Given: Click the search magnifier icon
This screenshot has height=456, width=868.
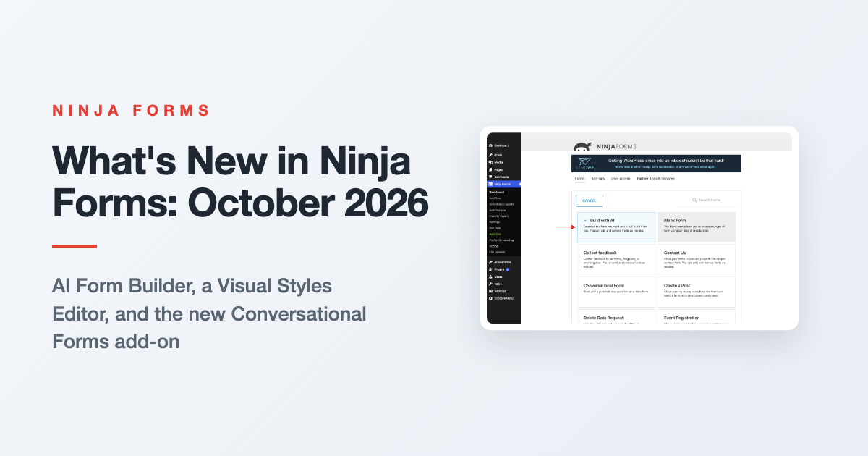Looking at the screenshot, I should tap(694, 200).
